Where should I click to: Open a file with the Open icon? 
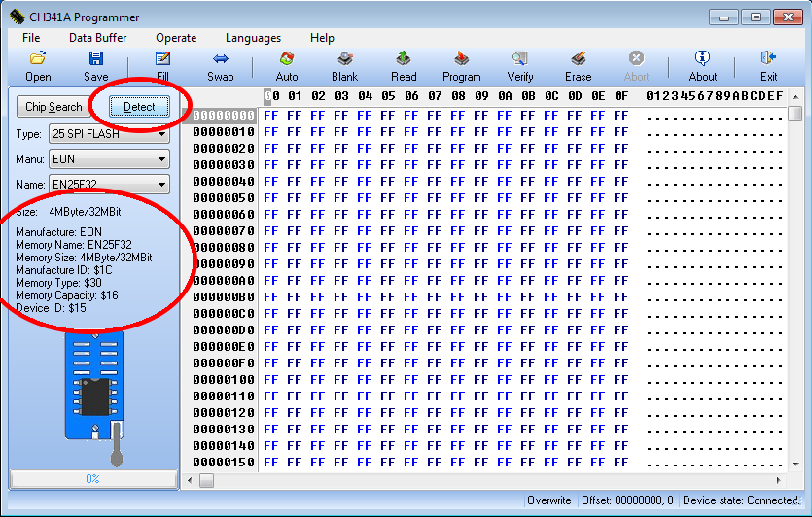(x=38, y=58)
